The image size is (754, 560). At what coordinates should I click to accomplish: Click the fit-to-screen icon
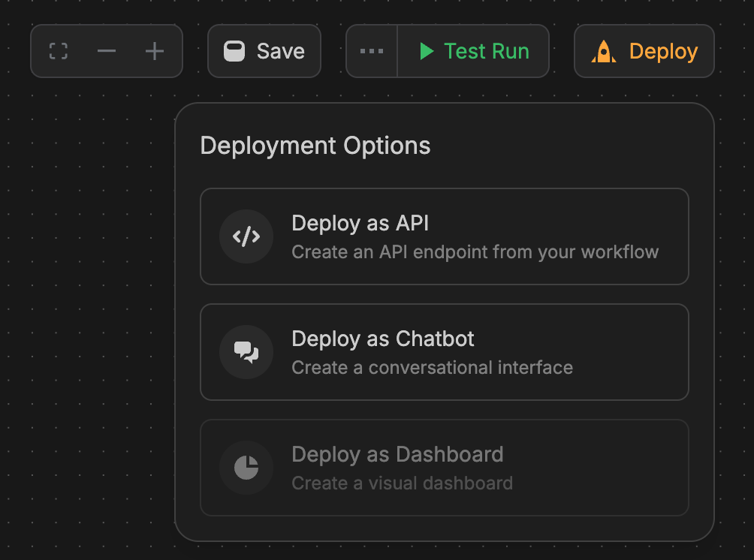click(x=59, y=51)
